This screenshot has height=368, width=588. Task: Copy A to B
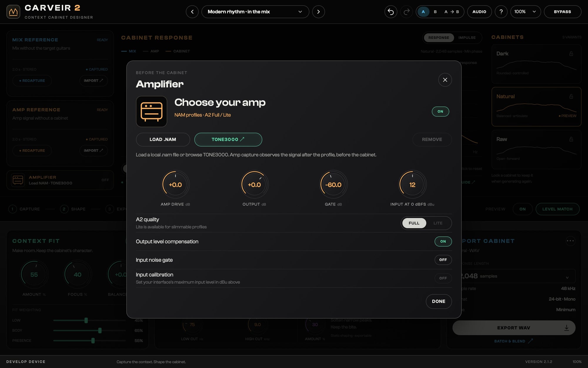[x=452, y=12]
